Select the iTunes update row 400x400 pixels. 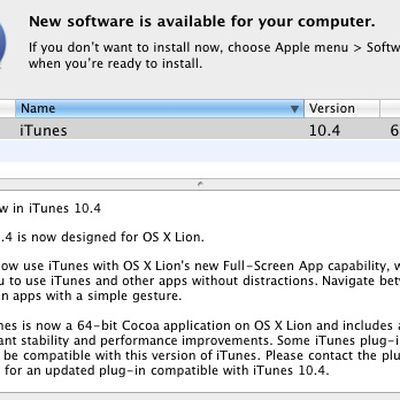click(x=200, y=130)
